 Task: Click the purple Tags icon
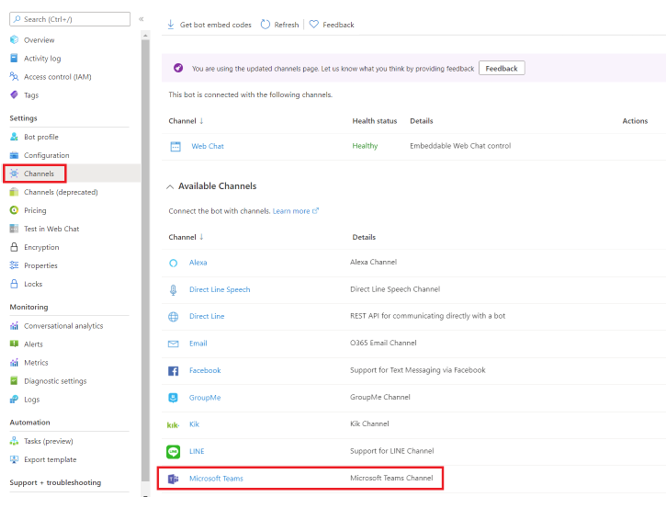tap(14, 95)
